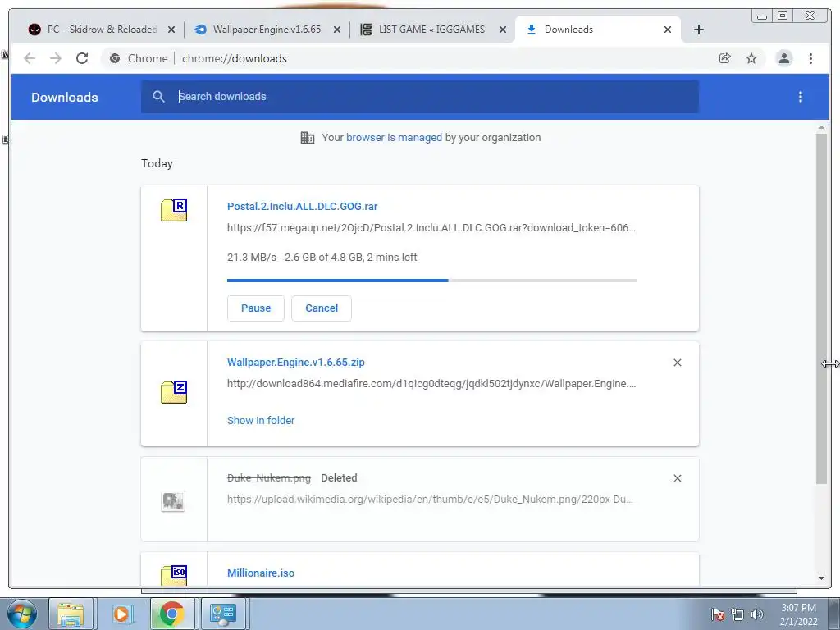The width and height of the screenshot is (840, 630).
Task: Click the page vertical scrollbar thumb
Action: (x=821, y=308)
